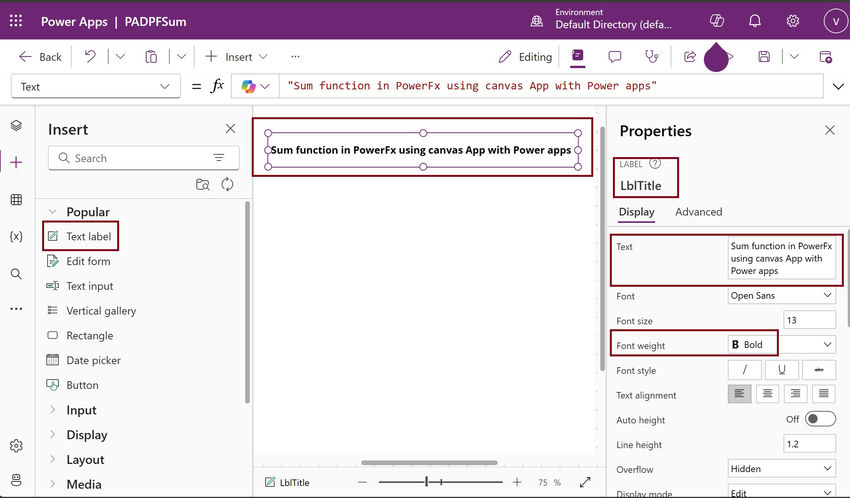Click the Share icon
The width and height of the screenshot is (850, 498).
690,56
